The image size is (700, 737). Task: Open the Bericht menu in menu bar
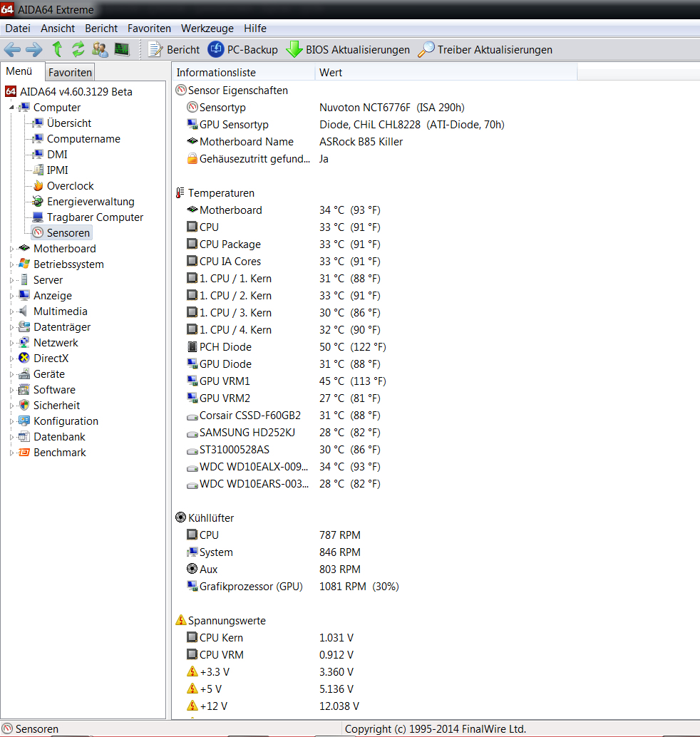pos(101,29)
